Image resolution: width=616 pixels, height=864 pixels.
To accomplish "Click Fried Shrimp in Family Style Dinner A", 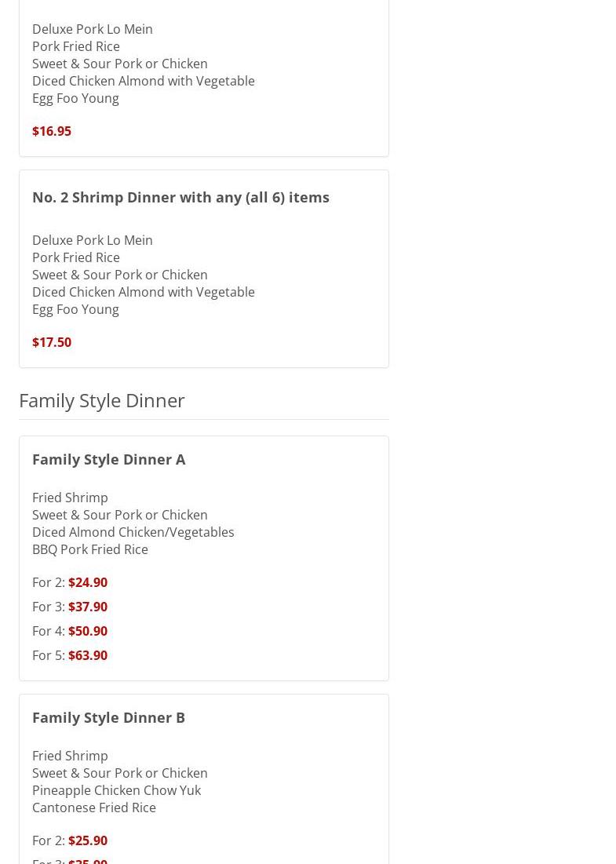I will (70, 498).
